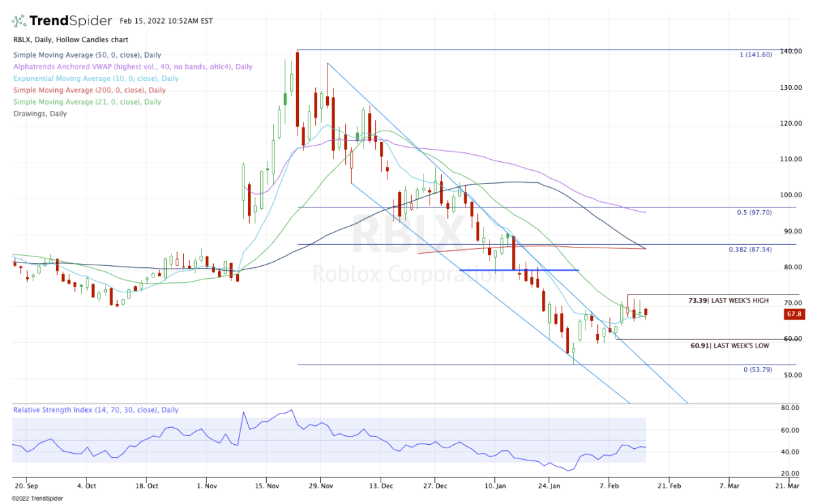Click the '7. Feb' date axis label
This screenshot has width=817, height=504.
pyautogui.click(x=610, y=487)
